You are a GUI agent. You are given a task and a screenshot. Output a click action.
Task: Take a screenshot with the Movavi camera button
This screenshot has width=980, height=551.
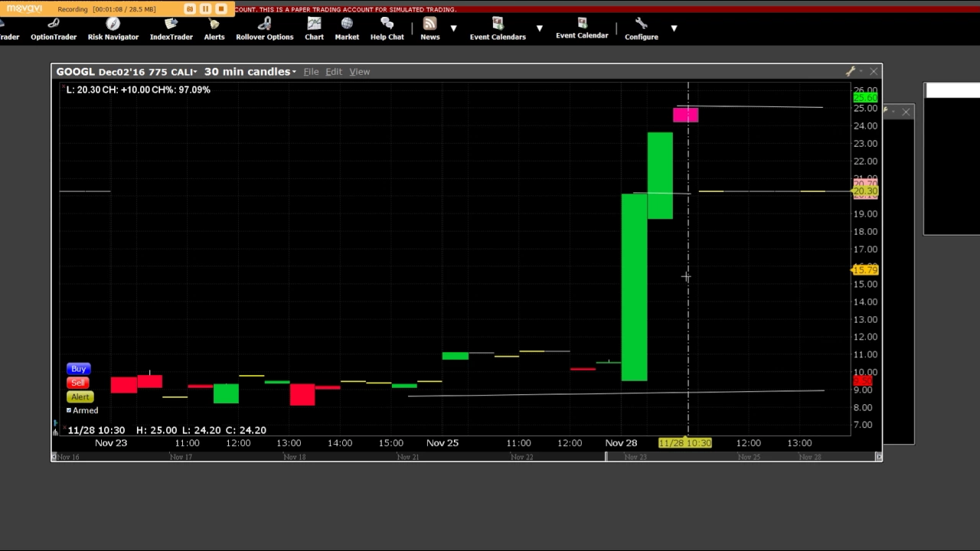(x=189, y=9)
